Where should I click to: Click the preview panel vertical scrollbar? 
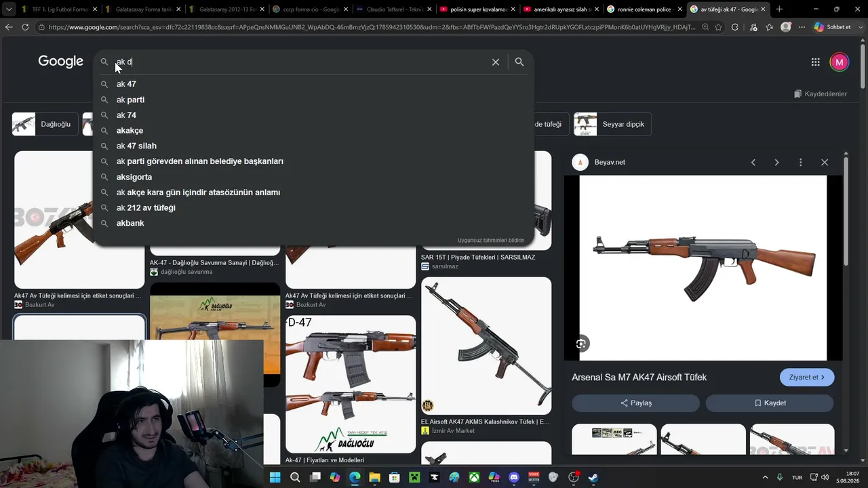(x=846, y=210)
